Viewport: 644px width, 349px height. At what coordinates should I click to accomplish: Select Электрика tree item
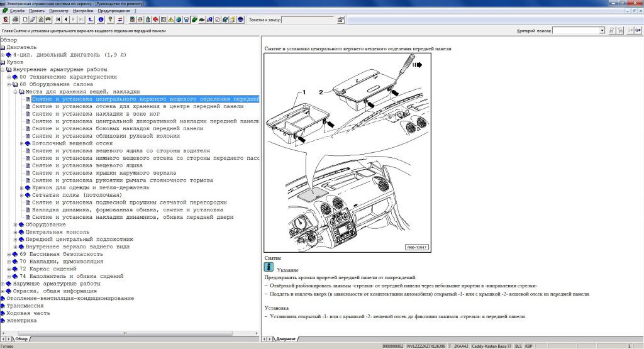tap(21, 321)
